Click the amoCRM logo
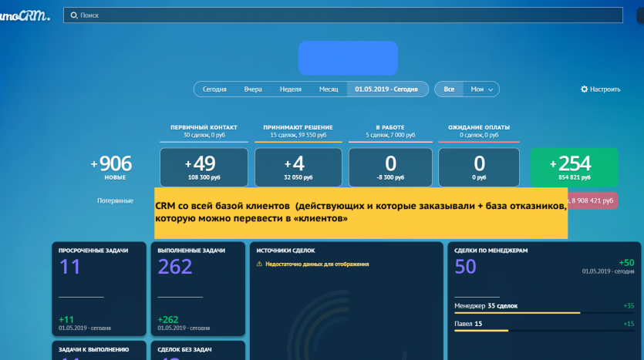This screenshot has height=360, width=644. click(x=25, y=15)
